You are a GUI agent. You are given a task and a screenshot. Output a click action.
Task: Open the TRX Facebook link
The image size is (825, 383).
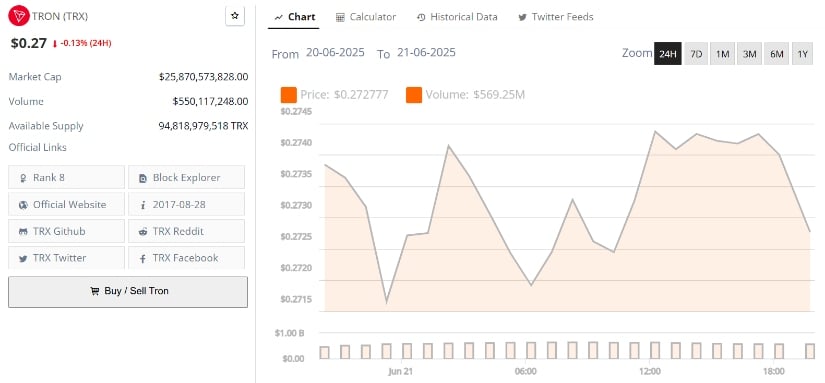[186, 258]
